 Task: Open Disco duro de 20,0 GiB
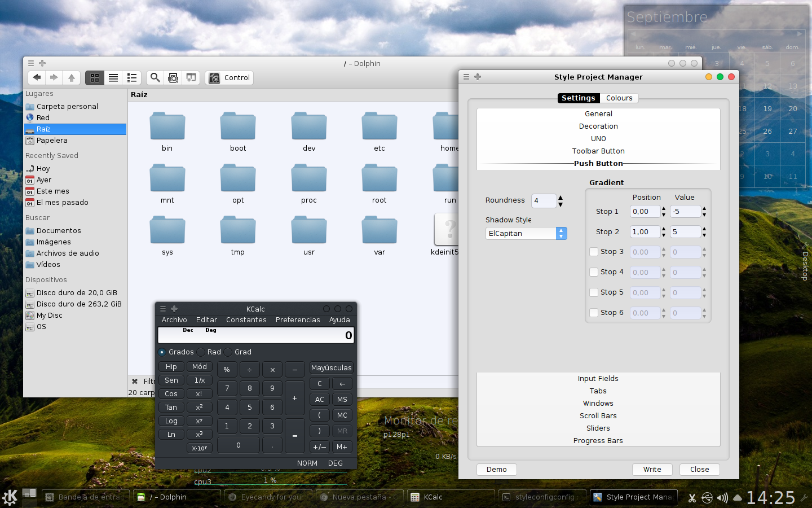pyautogui.click(x=76, y=292)
